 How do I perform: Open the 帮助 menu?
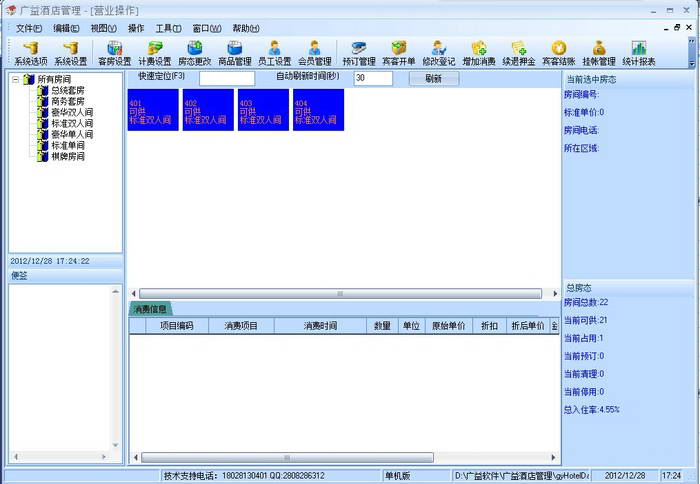point(246,29)
